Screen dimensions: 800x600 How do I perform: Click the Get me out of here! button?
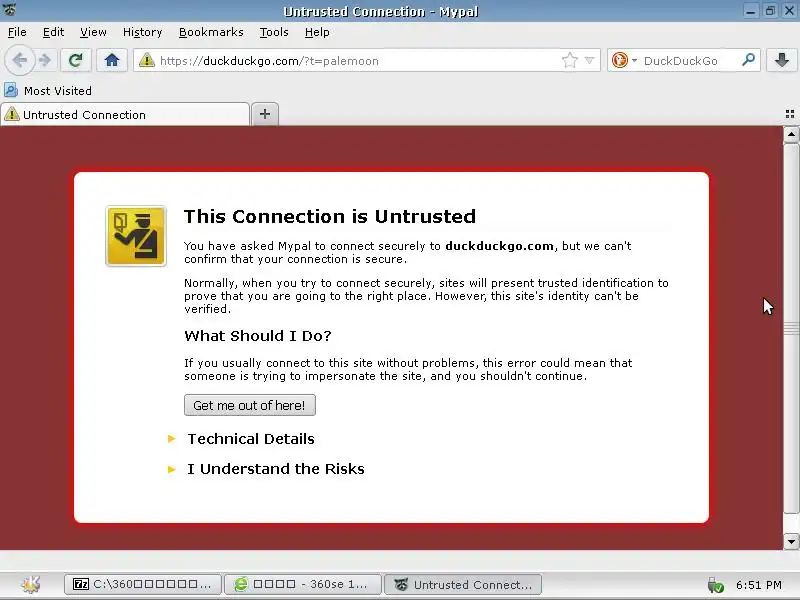tap(249, 405)
